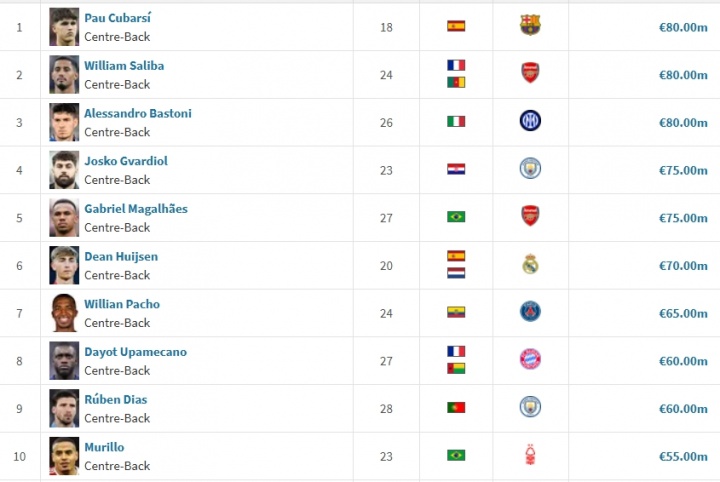Click Manchester City crest in Gvardiol row
This screenshot has width=720, height=482.
tap(530, 169)
